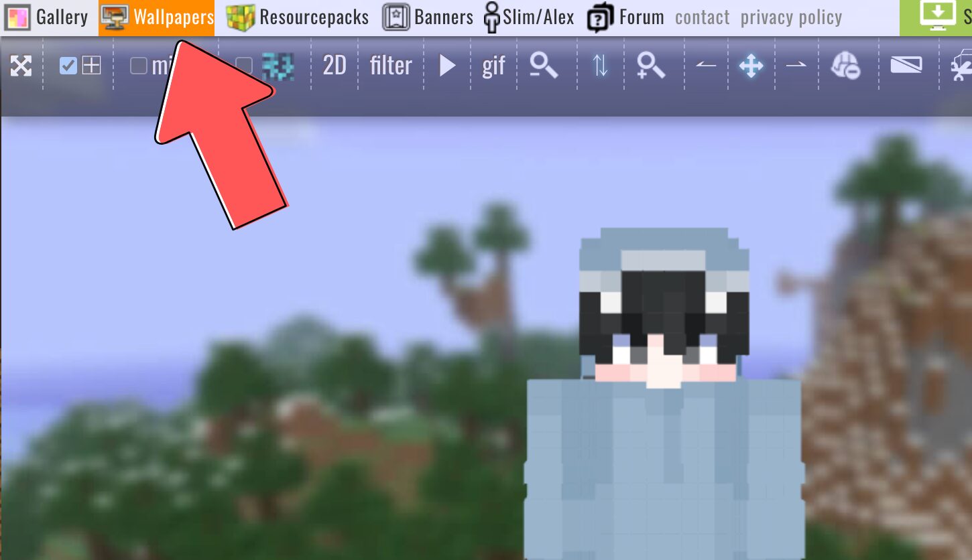This screenshot has width=972, height=560.
Task: Enable the mirror checkbox
Action: [x=139, y=66]
